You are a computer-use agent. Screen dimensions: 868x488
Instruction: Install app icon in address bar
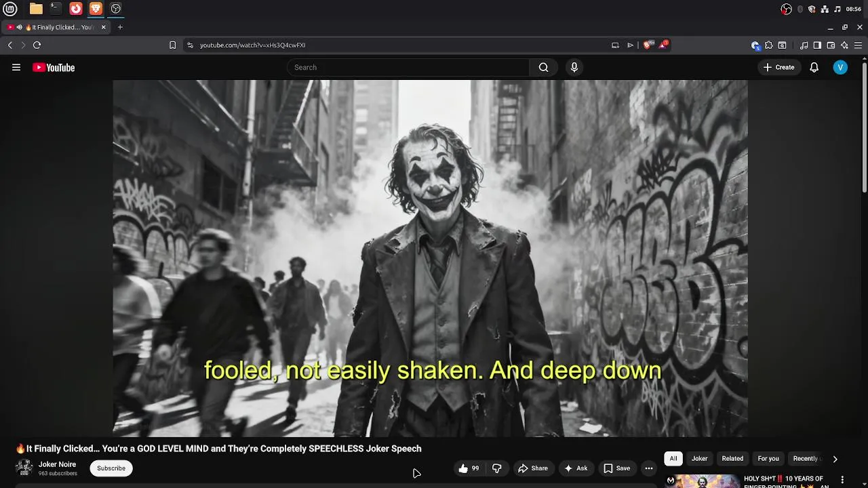click(615, 45)
